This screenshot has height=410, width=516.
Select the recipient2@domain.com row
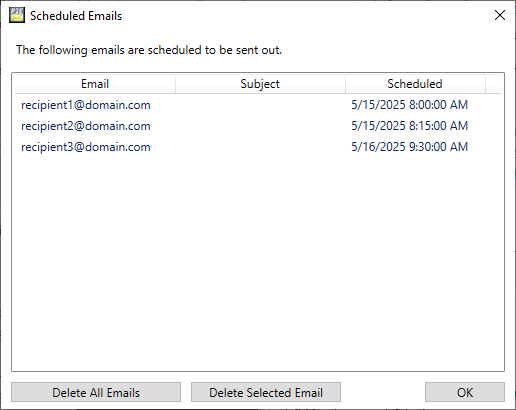pyautogui.click(x=258, y=126)
